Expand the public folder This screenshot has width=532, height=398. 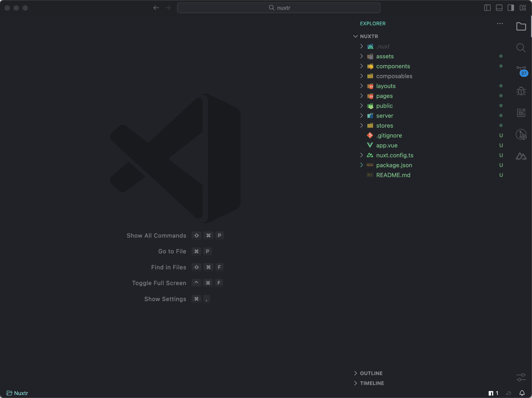(362, 106)
